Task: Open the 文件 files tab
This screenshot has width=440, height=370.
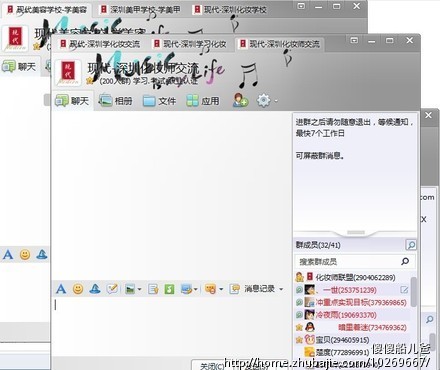Action: pos(159,101)
